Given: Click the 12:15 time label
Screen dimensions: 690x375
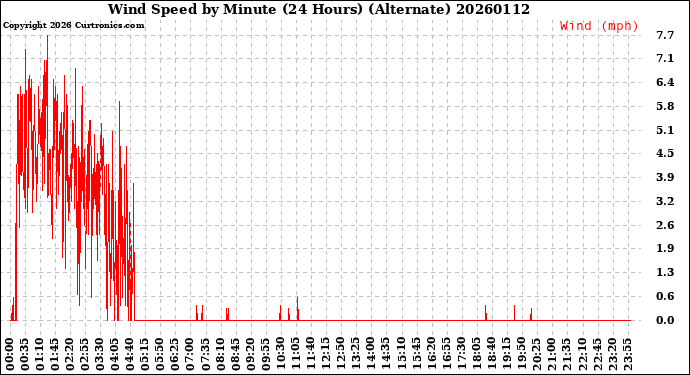Looking at the screenshot, I should pyautogui.click(x=326, y=354).
